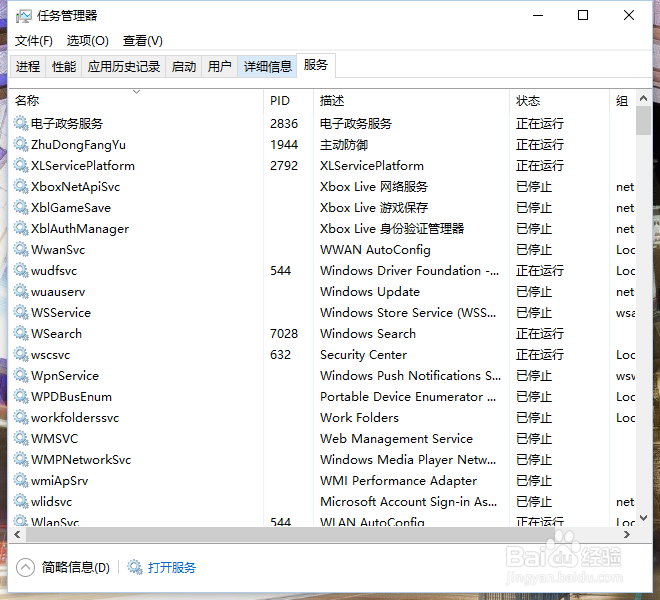Select the wuauserv service name
This screenshot has width=660, height=600.
(x=58, y=291)
